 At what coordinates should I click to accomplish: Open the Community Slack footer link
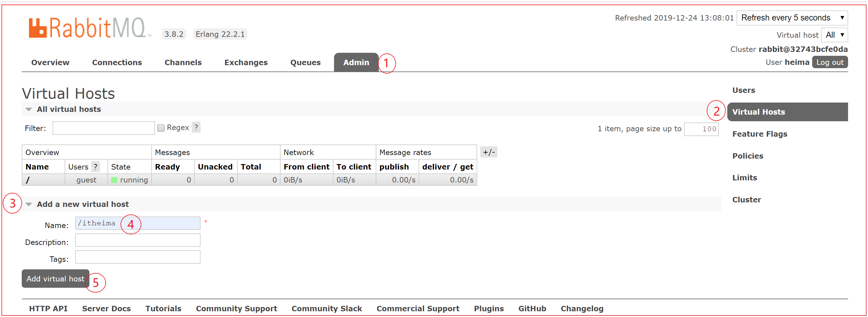pos(326,309)
